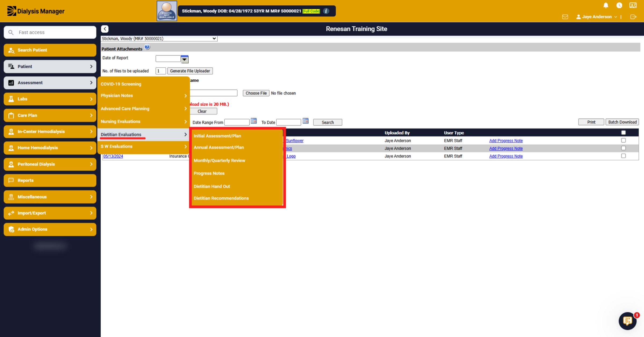Click the patient info icon
The height and width of the screenshot is (337, 644).
coord(326,11)
